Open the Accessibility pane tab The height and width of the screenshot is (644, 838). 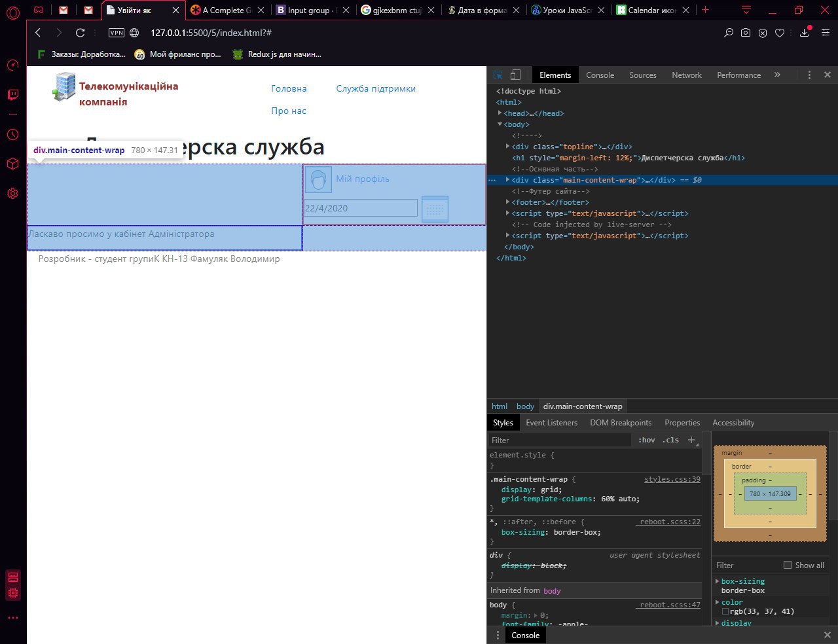pyautogui.click(x=733, y=423)
